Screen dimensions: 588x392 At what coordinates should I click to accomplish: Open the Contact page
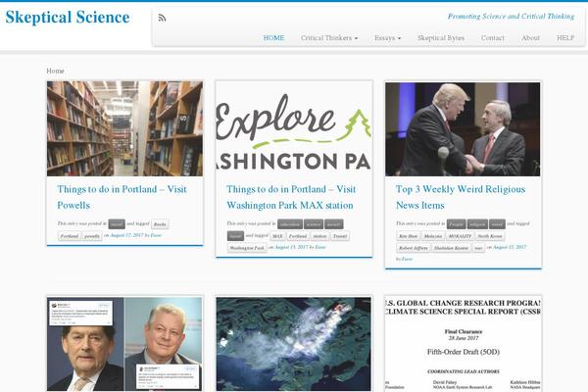[492, 38]
